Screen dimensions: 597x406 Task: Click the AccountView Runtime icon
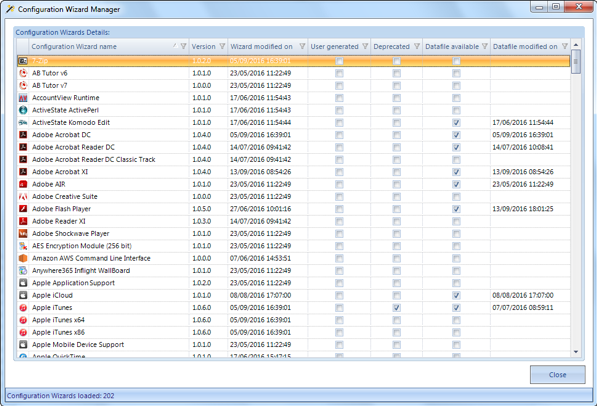click(23, 98)
